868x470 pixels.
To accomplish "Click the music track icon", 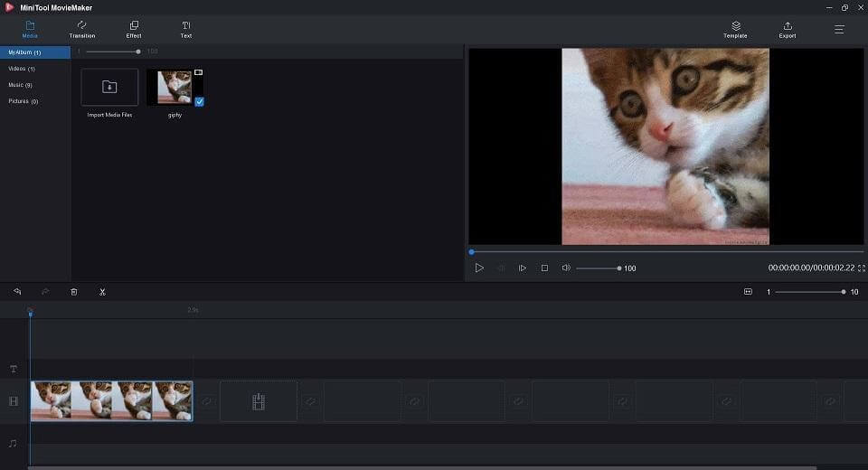I will [x=14, y=444].
